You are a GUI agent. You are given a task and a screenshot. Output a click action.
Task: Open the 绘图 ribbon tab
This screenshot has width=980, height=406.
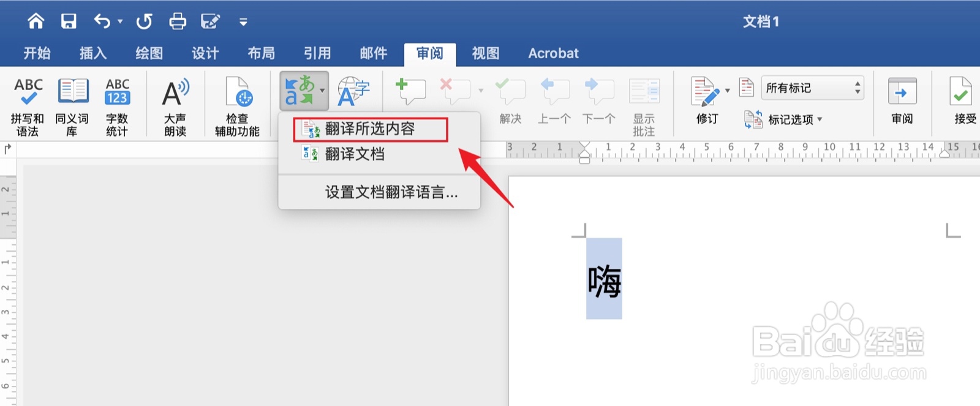click(149, 53)
